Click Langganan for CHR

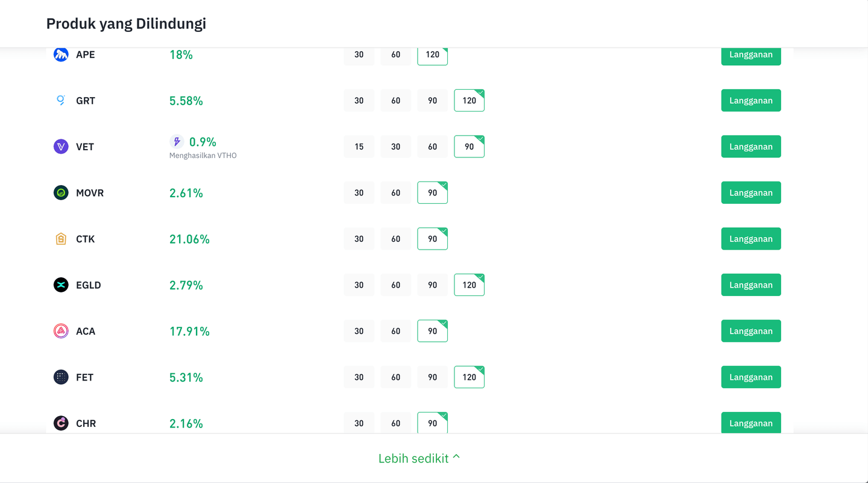pos(751,423)
